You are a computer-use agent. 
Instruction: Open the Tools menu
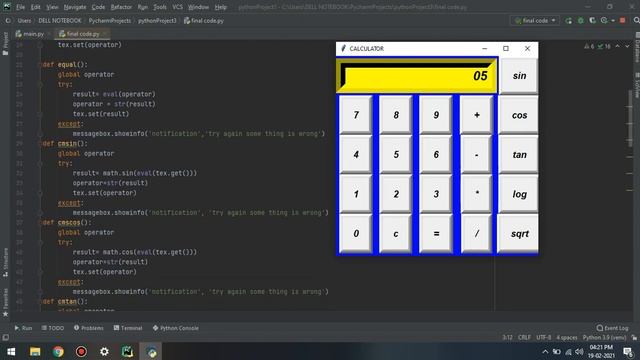(160, 7)
